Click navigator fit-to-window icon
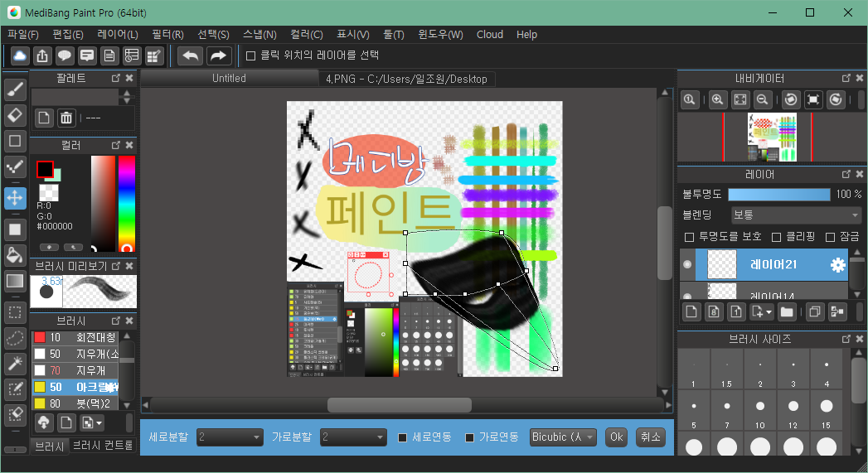The width and height of the screenshot is (868, 473). point(740,99)
